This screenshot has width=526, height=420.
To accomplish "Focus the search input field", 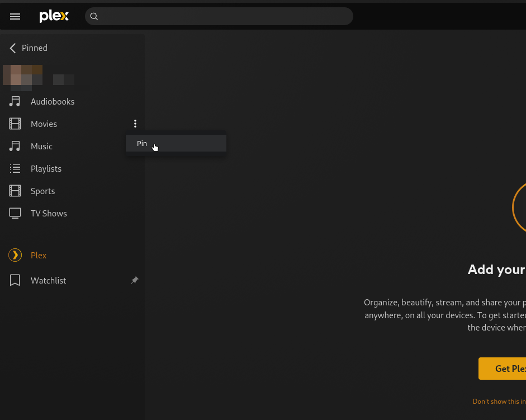I will click(x=224, y=16).
